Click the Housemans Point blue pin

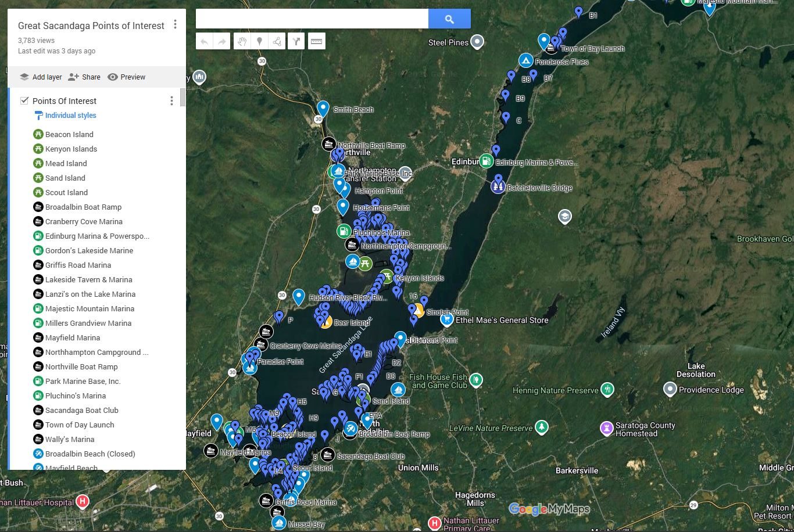pyautogui.click(x=343, y=207)
